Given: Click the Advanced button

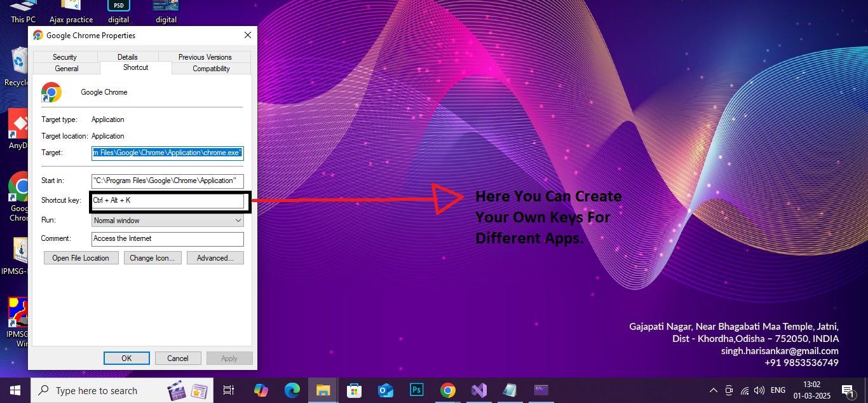Looking at the screenshot, I should [x=215, y=258].
